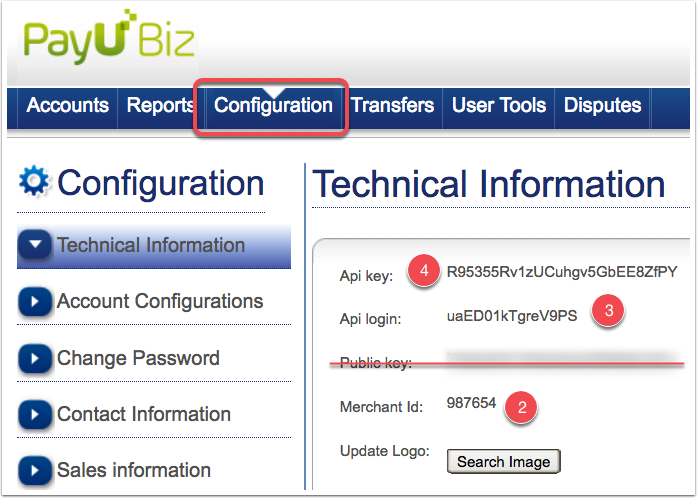Open Change Password sidebar link
Viewport: 697px width, 498px height.
click(x=138, y=358)
